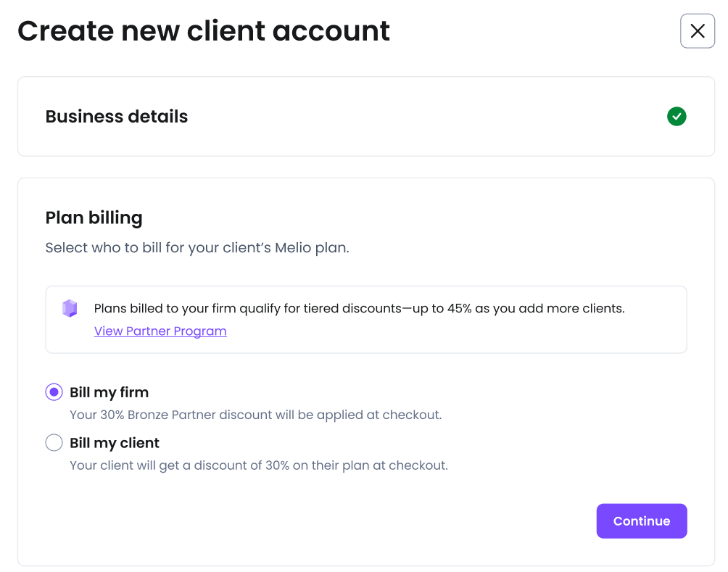Click the 30% Bronze Partner discount description
The image size is (728, 572).
pyautogui.click(x=255, y=415)
